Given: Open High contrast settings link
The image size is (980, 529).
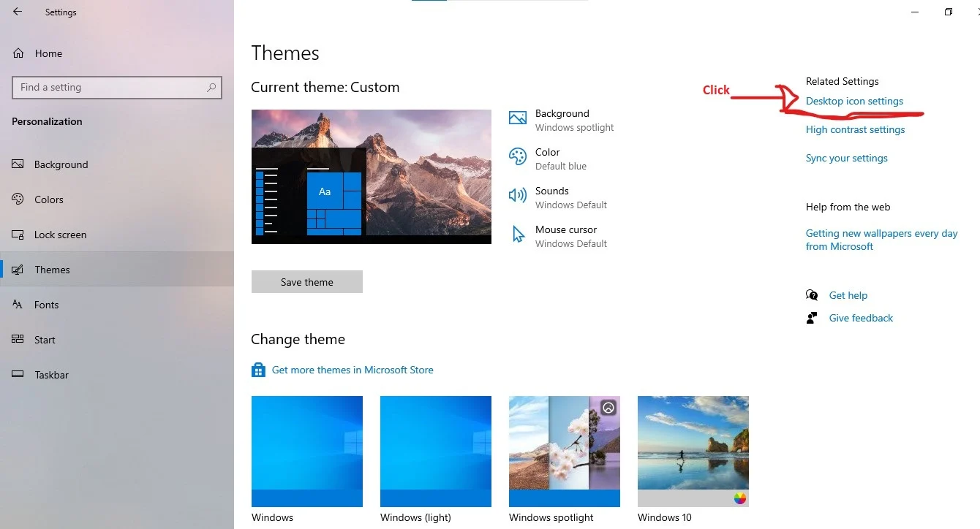Looking at the screenshot, I should coord(855,129).
